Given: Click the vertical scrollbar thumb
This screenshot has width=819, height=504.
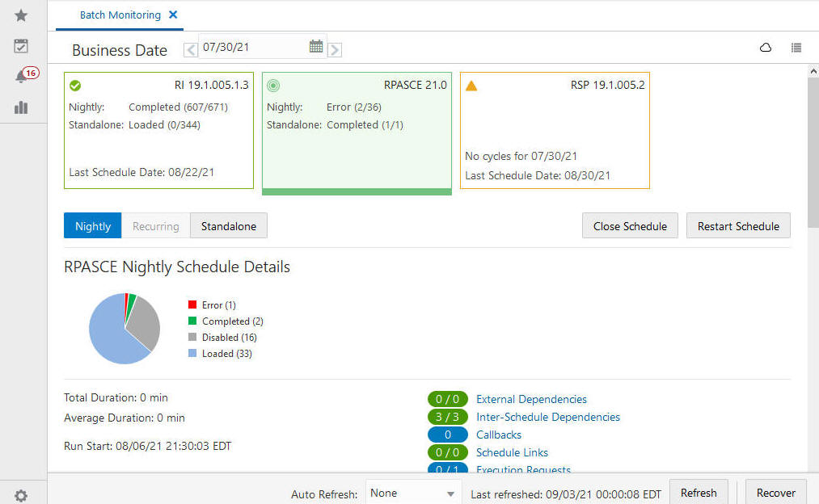Looking at the screenshot, I should [x=813, y=153].
